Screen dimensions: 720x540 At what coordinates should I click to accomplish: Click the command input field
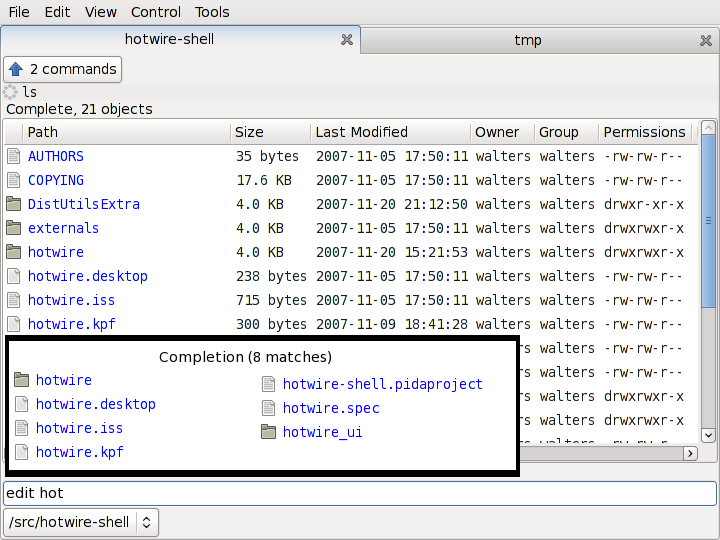click(360, 493)
